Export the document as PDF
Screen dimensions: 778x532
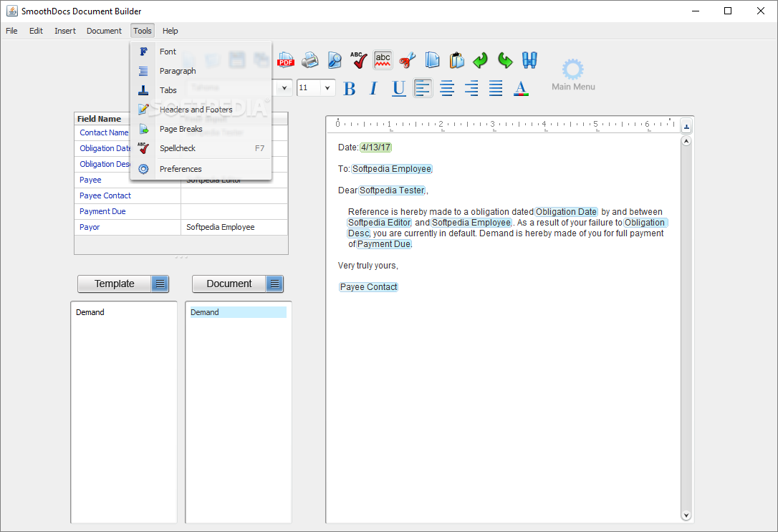[x=286, y=60]
